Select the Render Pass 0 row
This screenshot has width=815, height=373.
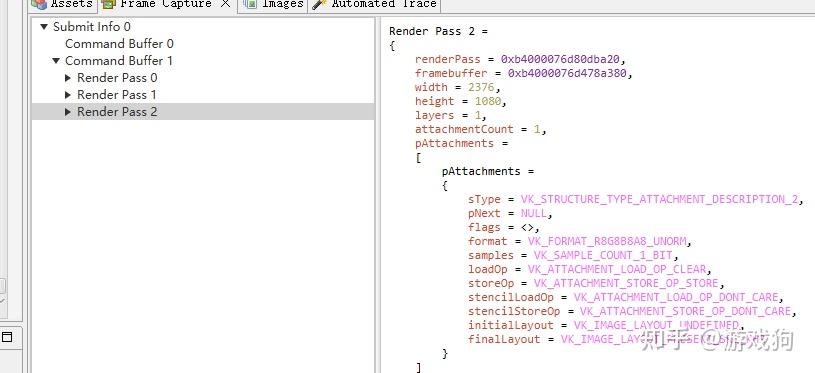click(x=203, y=78)
